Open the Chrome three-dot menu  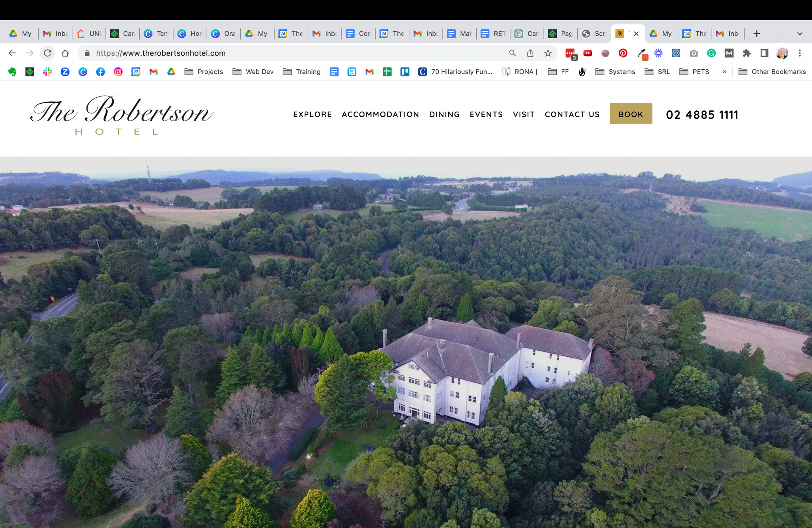click(x=800, y=53)
